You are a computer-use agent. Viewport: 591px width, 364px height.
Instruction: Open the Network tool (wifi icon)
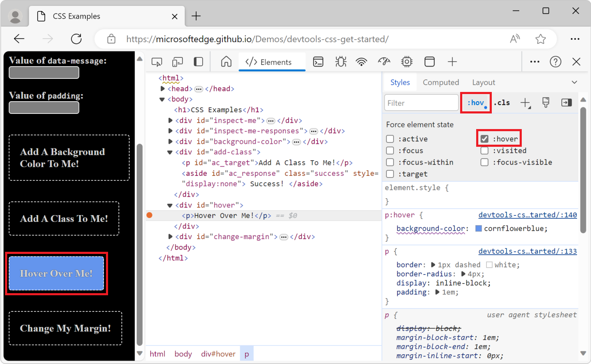point(361,62)
